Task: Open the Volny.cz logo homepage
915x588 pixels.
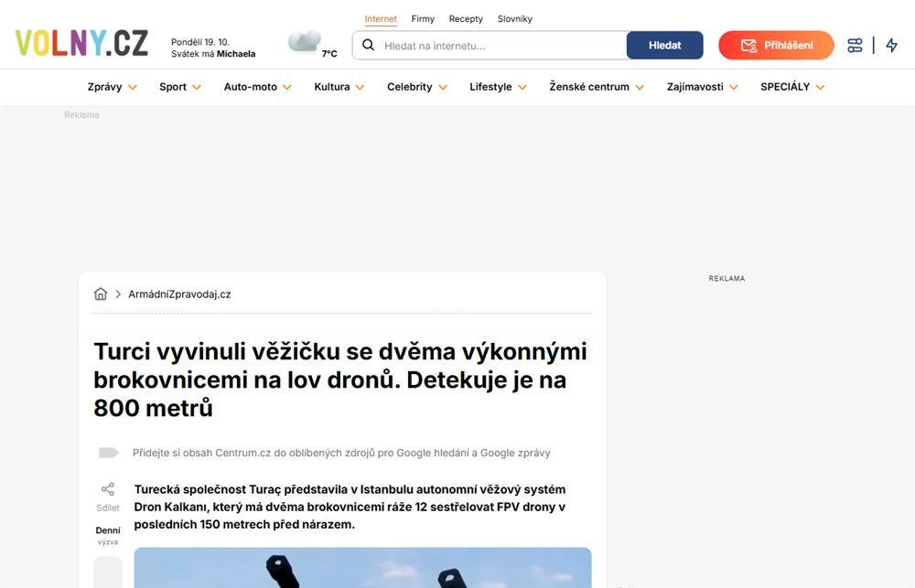Action: tap(81, 43)
